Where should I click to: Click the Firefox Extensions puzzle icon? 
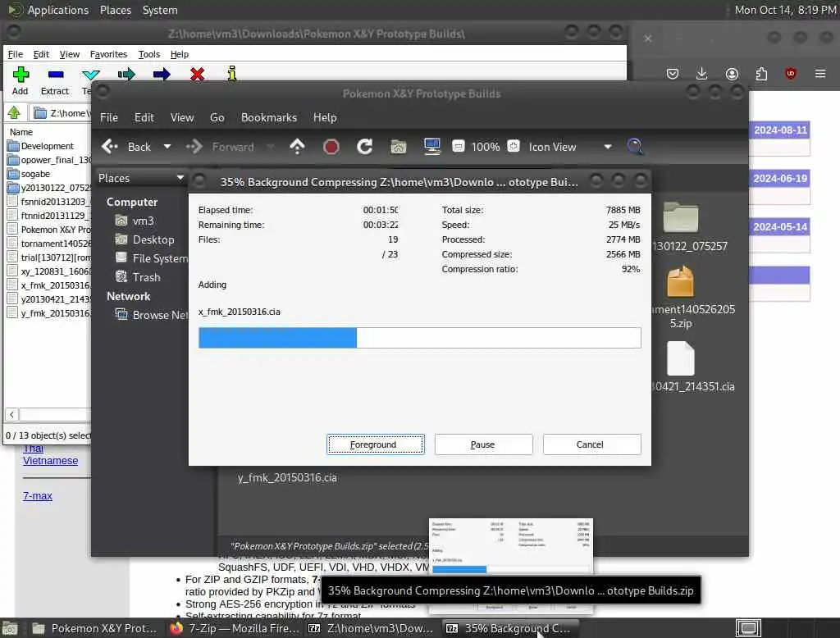tap(761, 73)
